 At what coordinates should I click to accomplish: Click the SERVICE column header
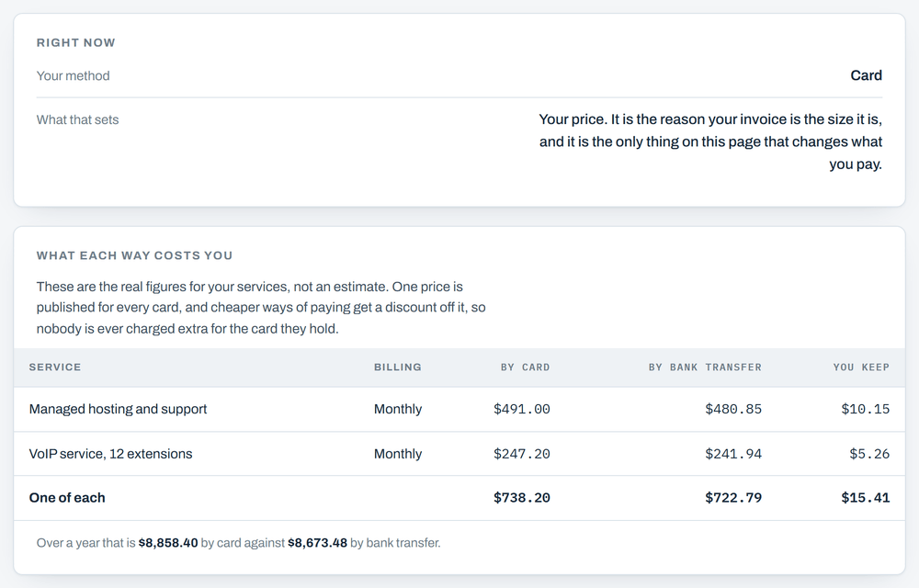click(55, 367)
